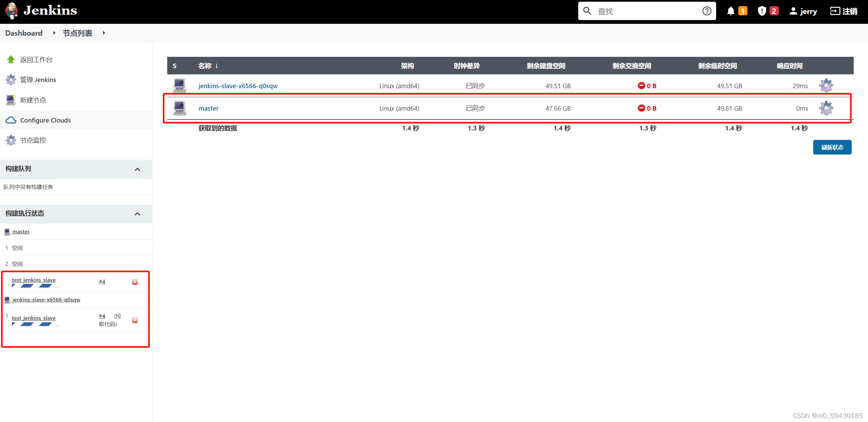Sort by 响应时间 column header
868x422 pixels.
790,66
